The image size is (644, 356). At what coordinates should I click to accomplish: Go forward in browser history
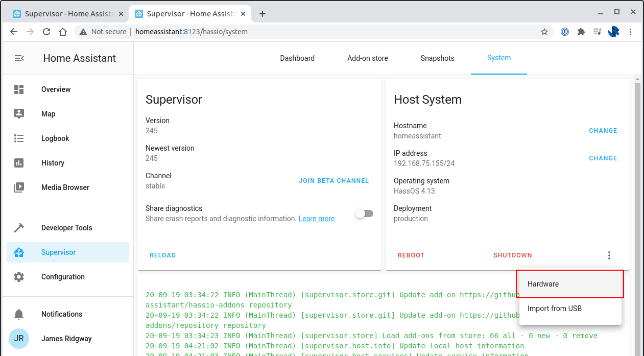click(30, 32)
